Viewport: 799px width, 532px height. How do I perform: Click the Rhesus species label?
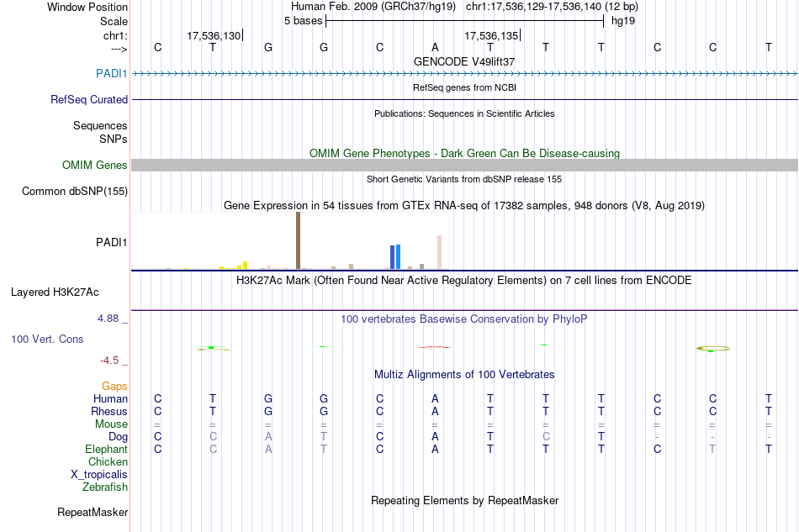point(109,411)
